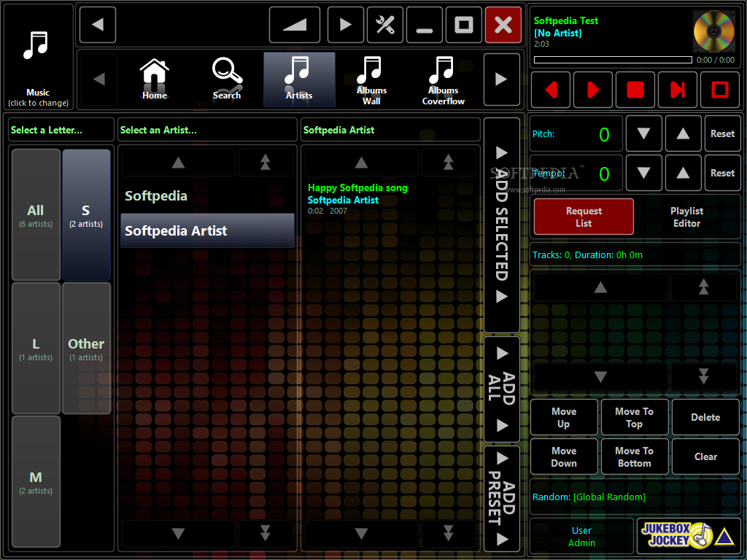Click the red hollow square button
The height and width of the screenshot is (560, 747).
point(720,90)
